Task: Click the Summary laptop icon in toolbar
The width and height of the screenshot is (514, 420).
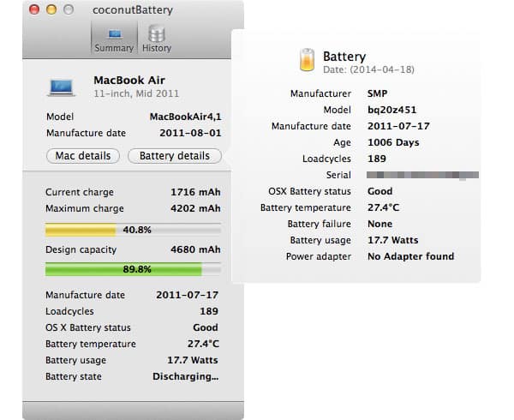Action: click(114, 34)
